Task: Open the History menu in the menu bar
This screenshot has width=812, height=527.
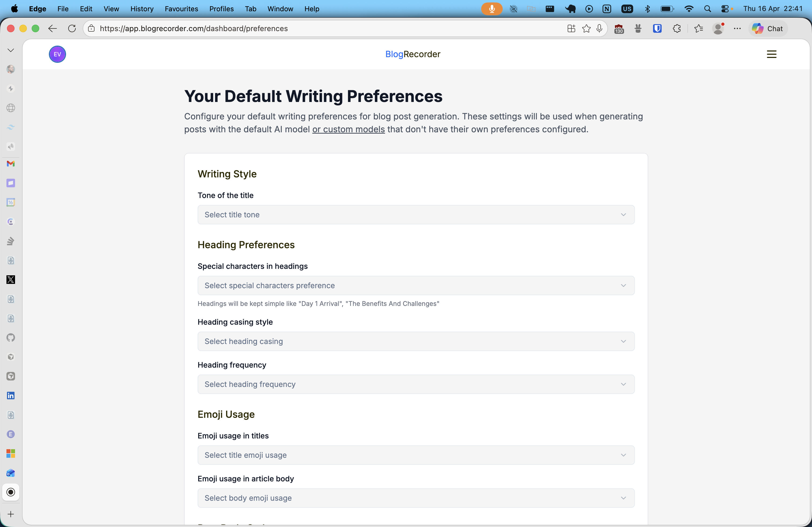Action: [142, 9]
